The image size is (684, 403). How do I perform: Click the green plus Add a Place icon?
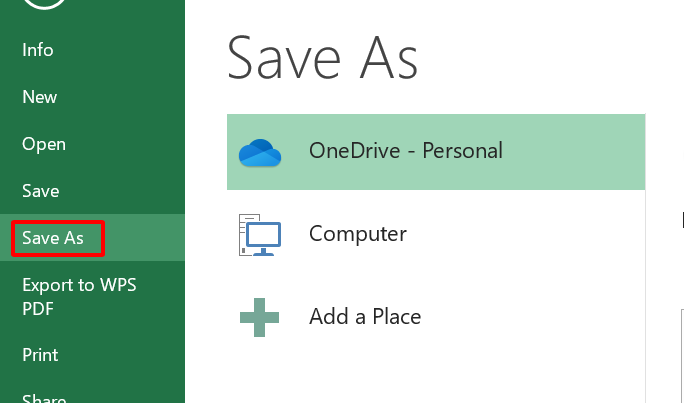point(260,317)
